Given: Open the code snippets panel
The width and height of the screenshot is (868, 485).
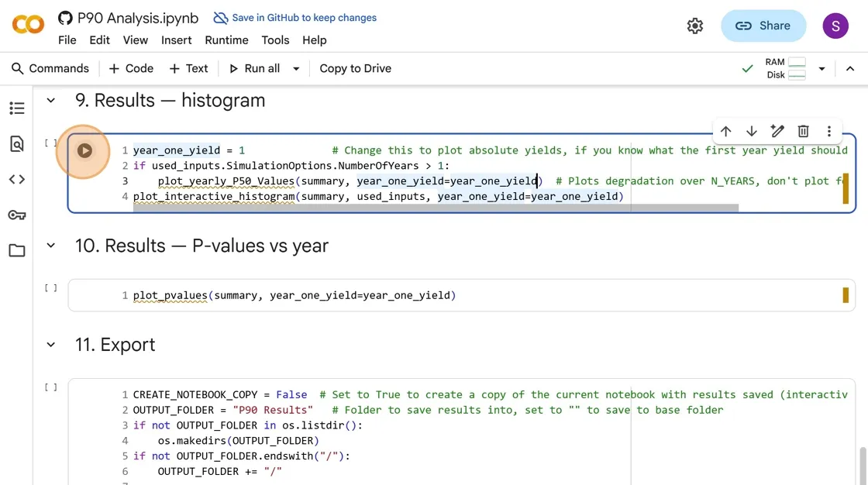Looking at the screenshot, I should (x=17, y=180).
